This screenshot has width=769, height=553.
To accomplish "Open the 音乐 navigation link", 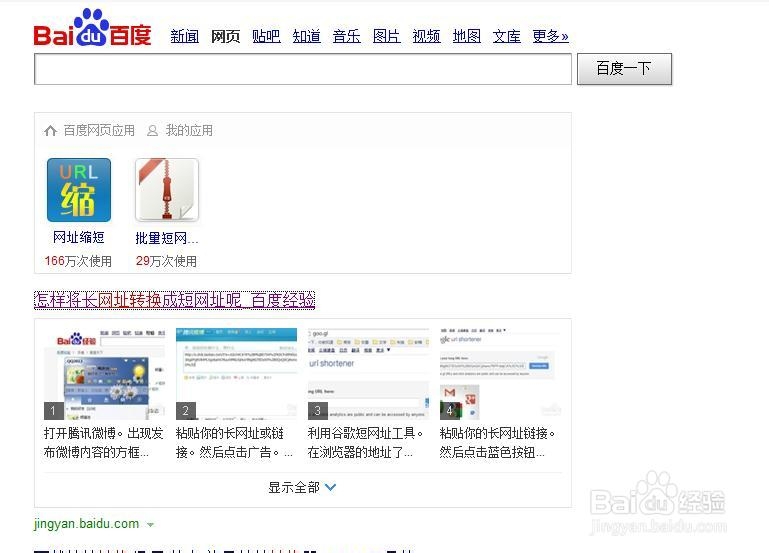I will [x=347, y=36].
